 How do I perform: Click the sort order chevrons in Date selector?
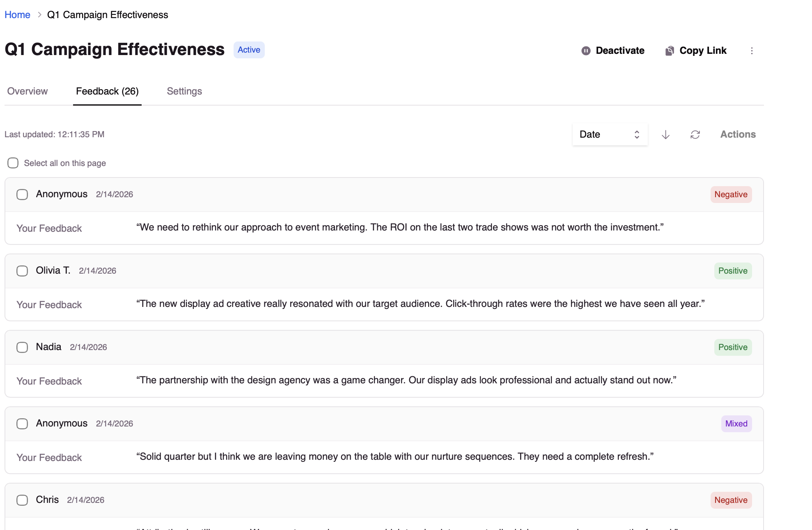pyautogui.click(x=636, y=134)
